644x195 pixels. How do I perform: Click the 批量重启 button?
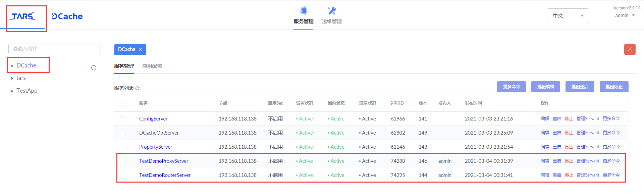tap(580, 87)
